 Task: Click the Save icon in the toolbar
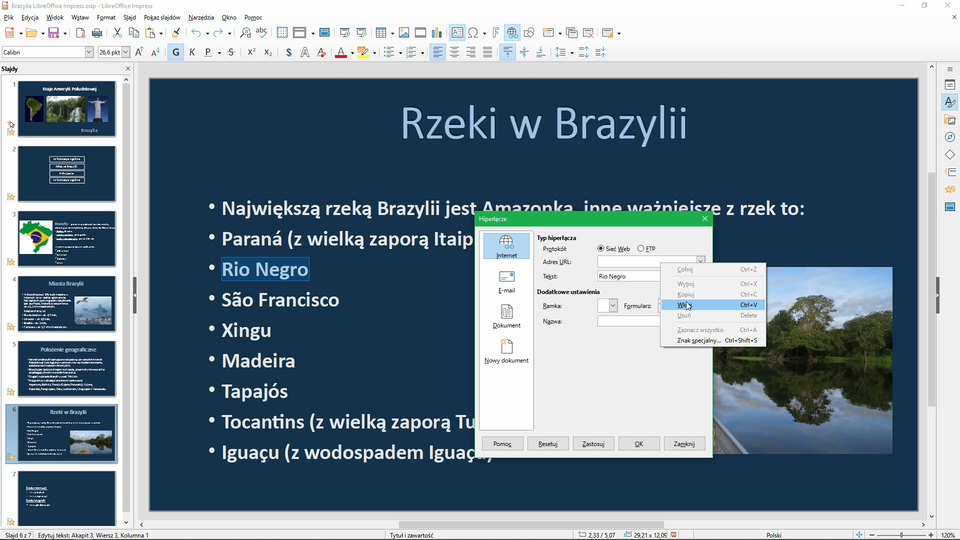(53, 33)
